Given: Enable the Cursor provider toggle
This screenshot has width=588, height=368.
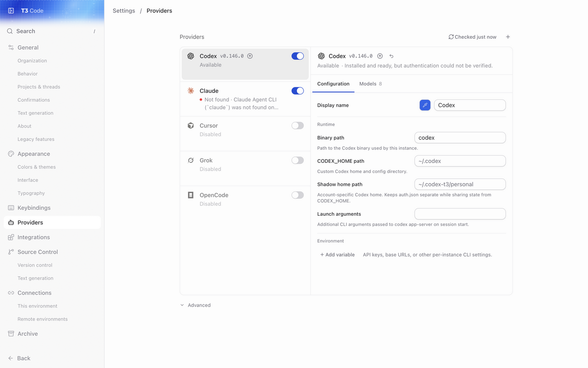Looking at the screenshot, I should [x=298, y=126].
